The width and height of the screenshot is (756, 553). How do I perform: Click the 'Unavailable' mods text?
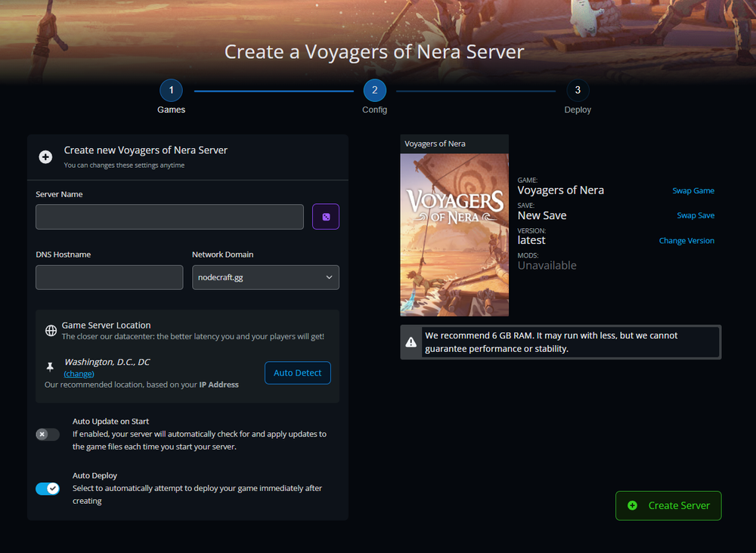click(547, 265)
